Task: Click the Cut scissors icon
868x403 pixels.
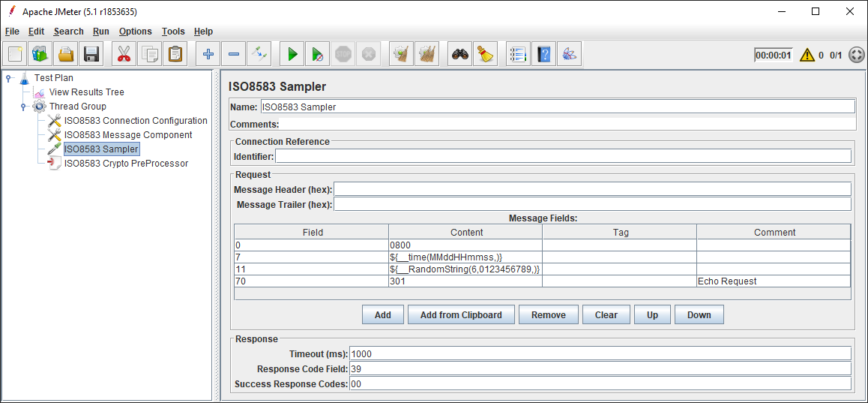Action: pyautogui.click(x=124, y=54)
